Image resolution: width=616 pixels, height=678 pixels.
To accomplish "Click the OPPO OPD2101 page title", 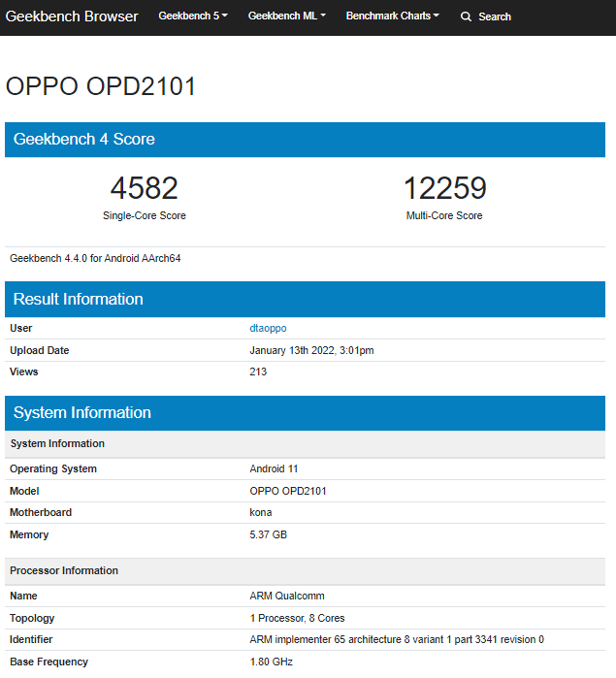I will click(x=101, y=86).
